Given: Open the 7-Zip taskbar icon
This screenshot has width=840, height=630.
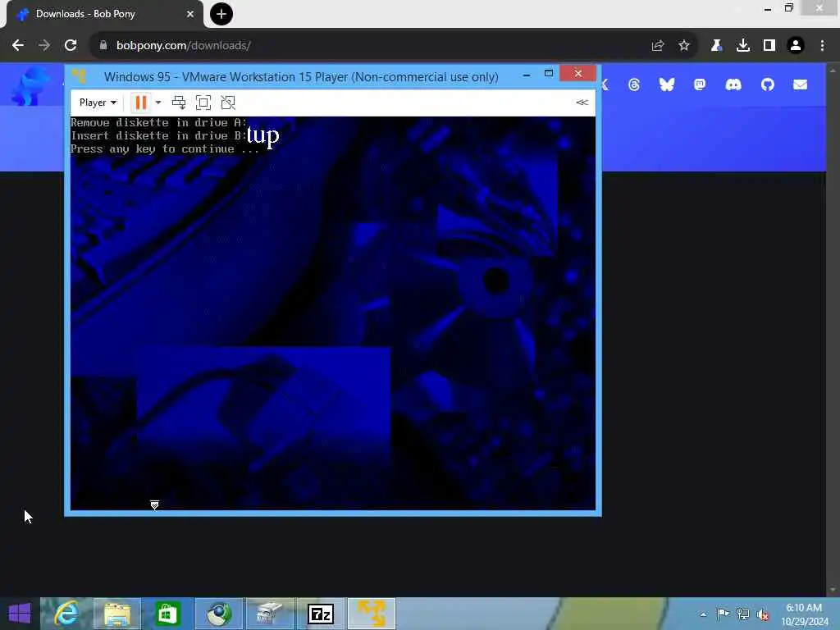Looking at the screenshot, I should point(321,614).
